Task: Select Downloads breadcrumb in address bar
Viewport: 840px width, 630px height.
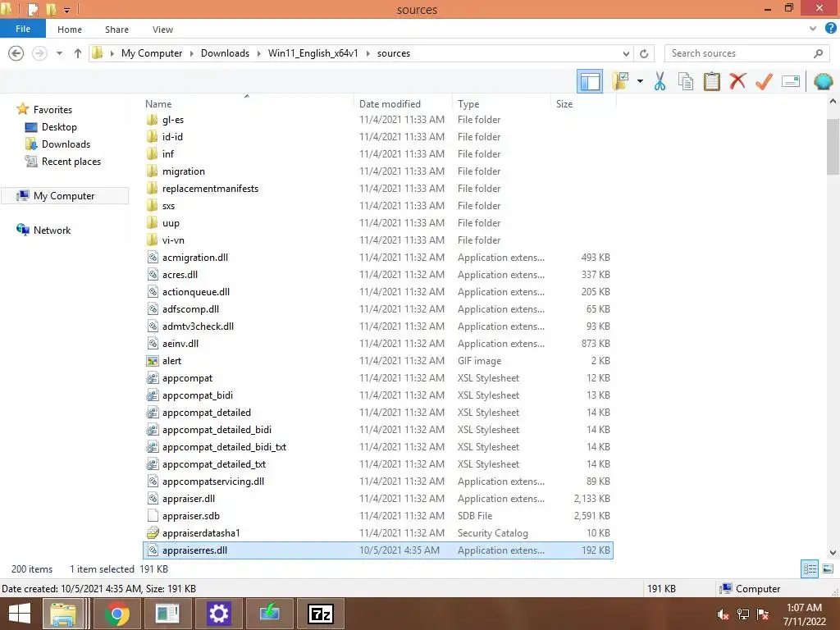Action: point(225,53)
